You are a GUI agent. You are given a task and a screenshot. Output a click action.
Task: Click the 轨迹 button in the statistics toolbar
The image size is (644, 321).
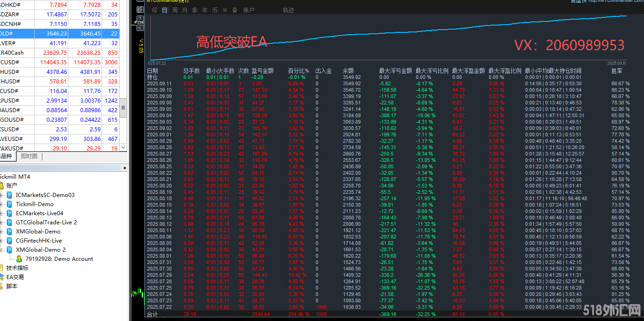click(x=288, y=10)
